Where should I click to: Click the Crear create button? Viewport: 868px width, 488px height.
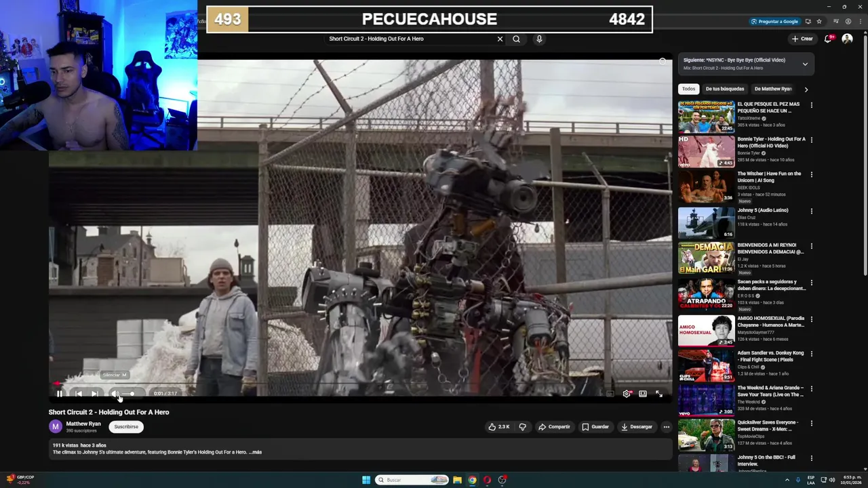tap(802, 39)
